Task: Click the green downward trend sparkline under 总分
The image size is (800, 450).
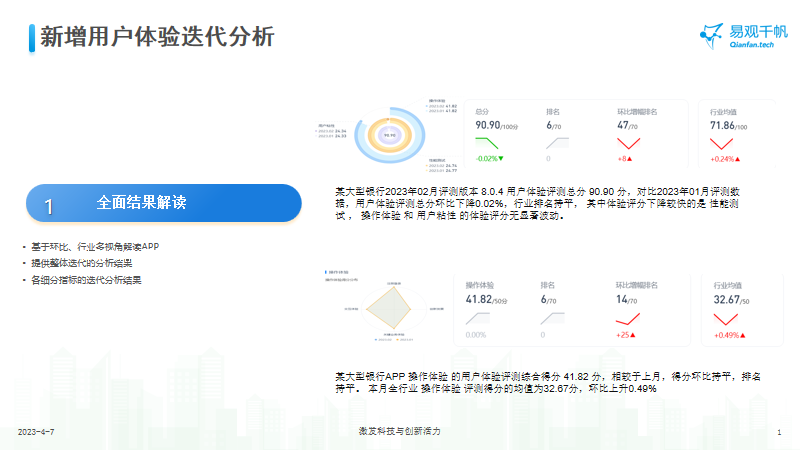Action: pyautogui.click(x=487, y=143)
